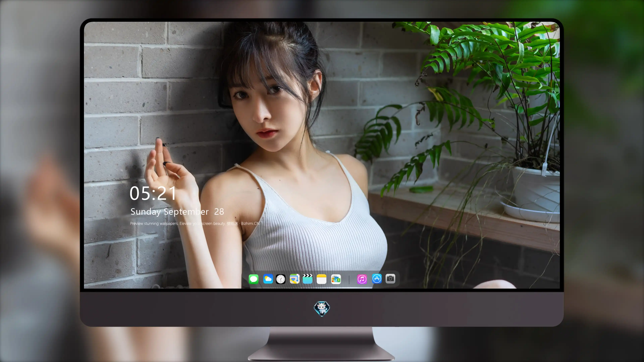This screenshot has width=644, height=362.
Task: Click the 05:21 clock display
Action: tap(153, 193)
